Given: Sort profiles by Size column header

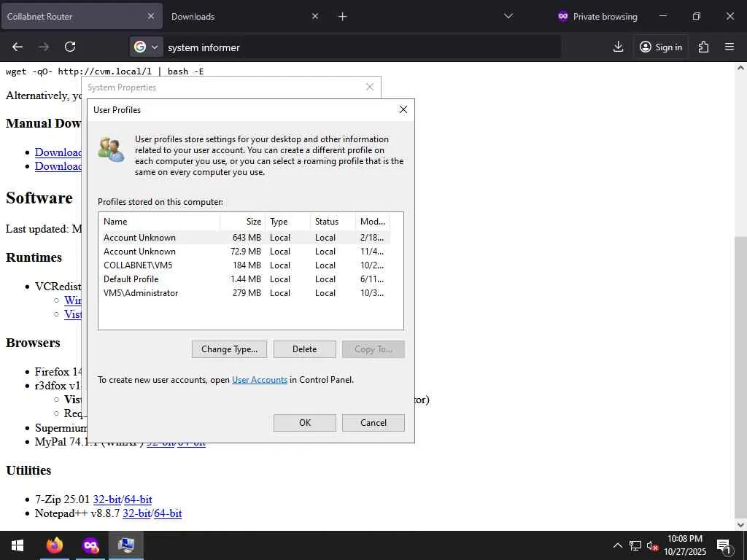Looking at the screenshot, I should click(242, 222).
